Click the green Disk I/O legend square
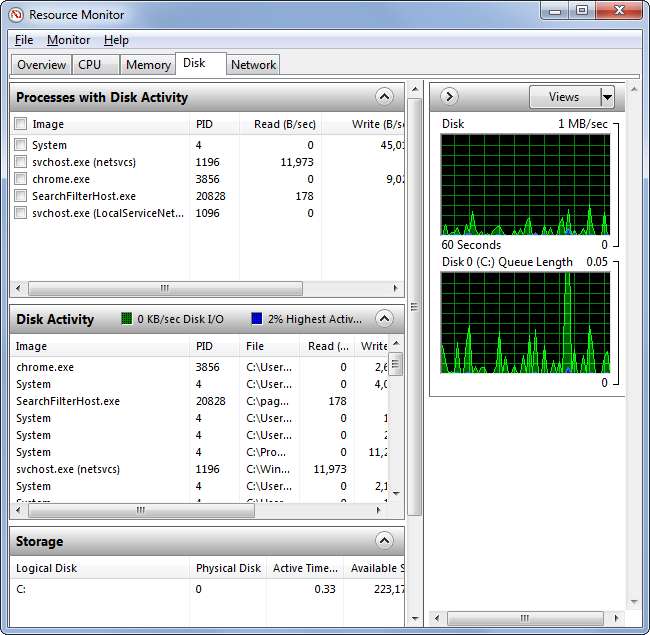650x635 pixels. point(127,319)
